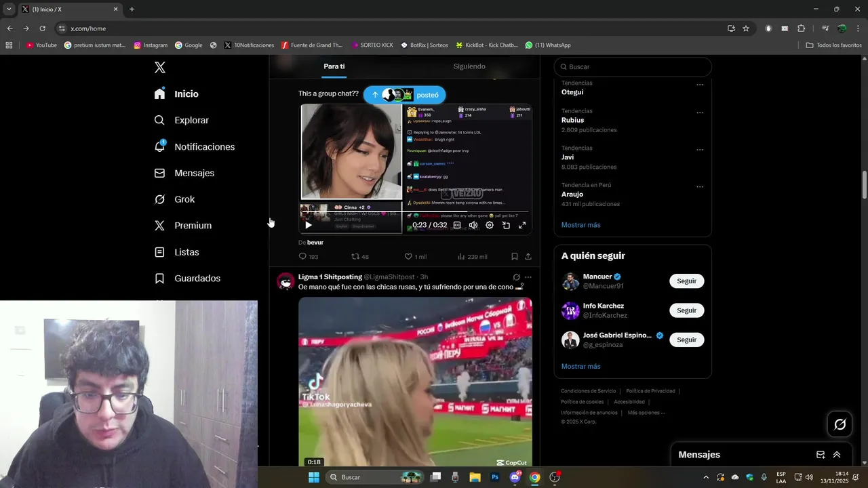Open a new Chrome tab
The width and height of the screenshot is (868, 488).
tap(132, 9)
